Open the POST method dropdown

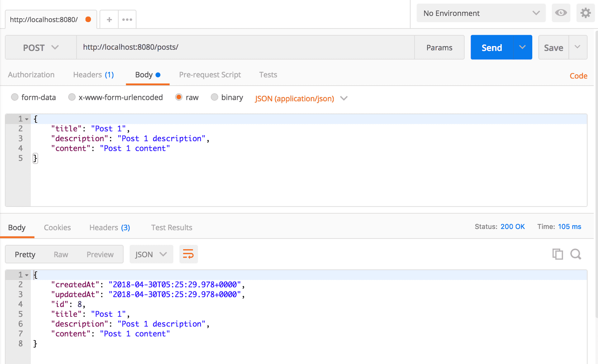(40, 47)
